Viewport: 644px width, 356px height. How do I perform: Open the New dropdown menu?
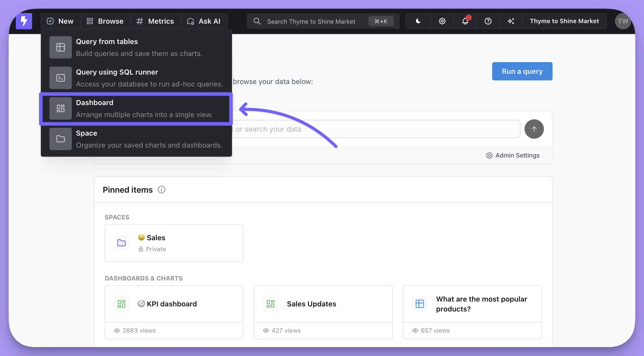tap(60, 21)
